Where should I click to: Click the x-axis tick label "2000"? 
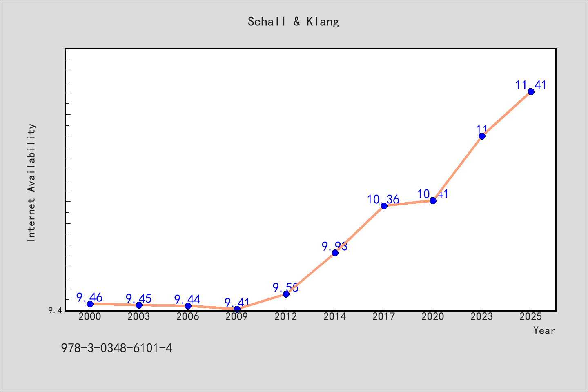point(90,316)
